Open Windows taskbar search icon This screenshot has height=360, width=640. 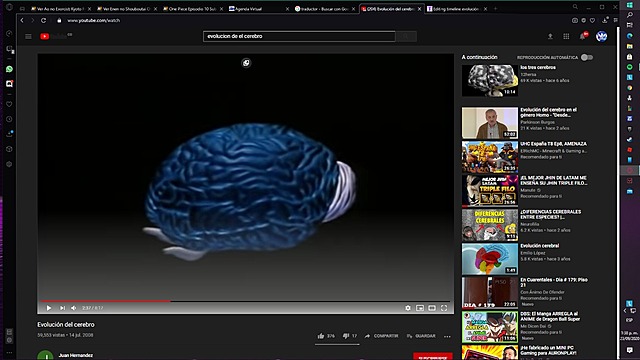[x=630, y=15]
